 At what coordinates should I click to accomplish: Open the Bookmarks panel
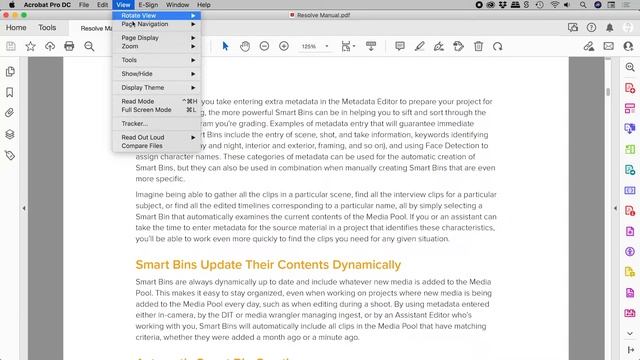10,92
